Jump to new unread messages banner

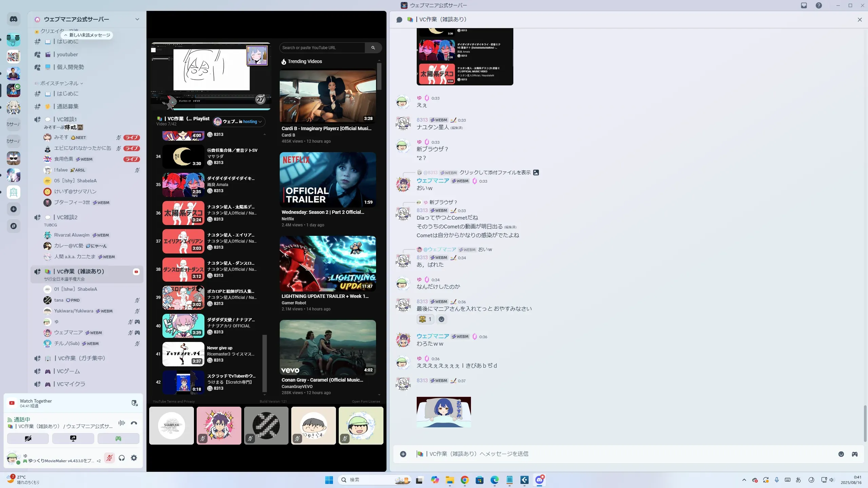tap(87, 35)
